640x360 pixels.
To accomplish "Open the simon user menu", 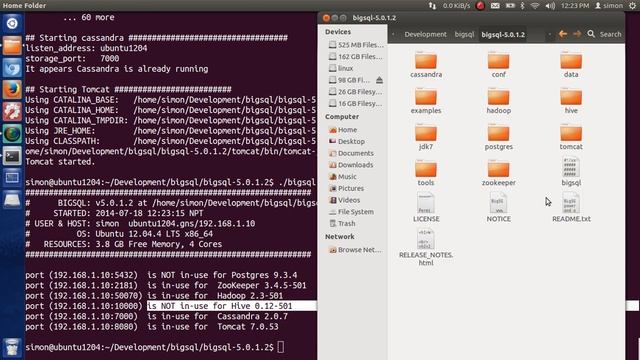I will 609,6.
